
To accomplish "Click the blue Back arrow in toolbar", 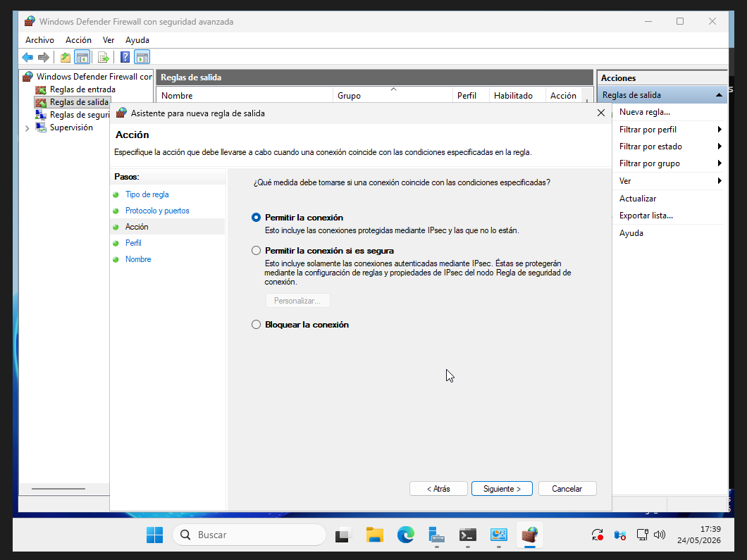I will pyautogui.click(x=27, y=58).
